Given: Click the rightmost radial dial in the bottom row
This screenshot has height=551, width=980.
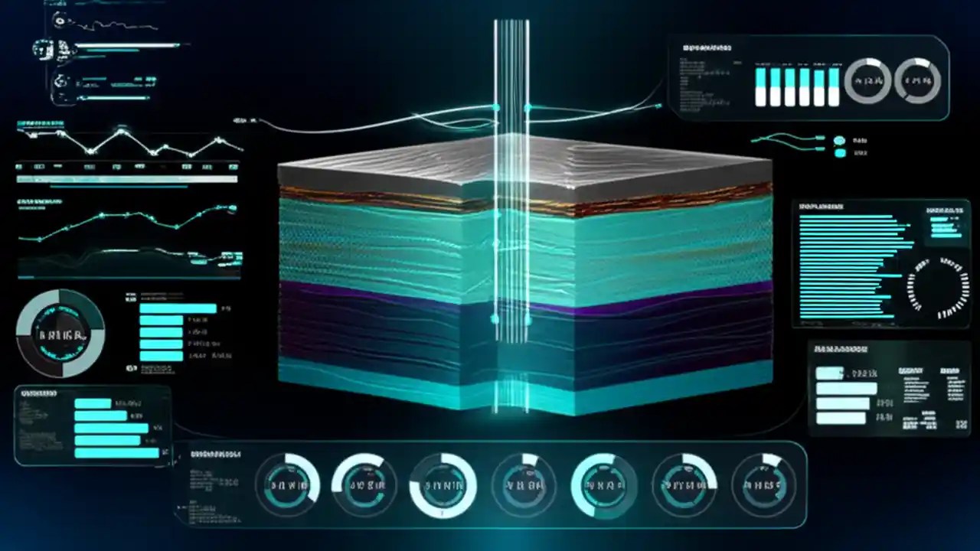Looking at the screenshot, I should click(762, 484).
